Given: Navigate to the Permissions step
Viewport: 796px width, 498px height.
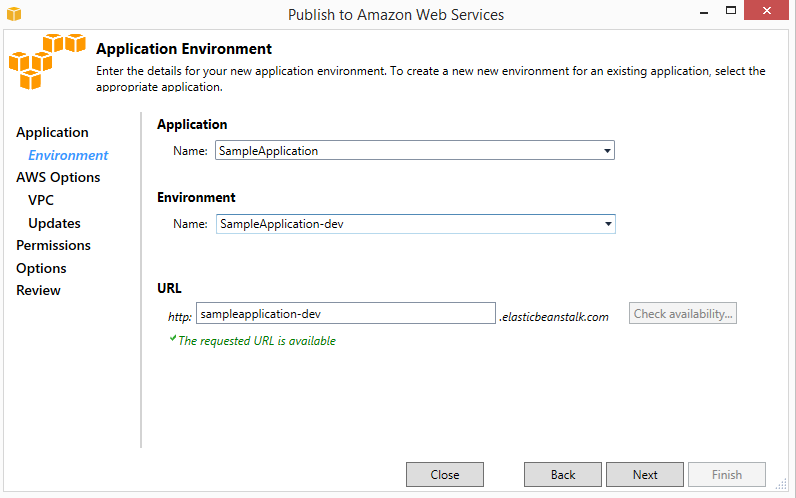Looking at the screenshot, I should [x=53, y=245].
